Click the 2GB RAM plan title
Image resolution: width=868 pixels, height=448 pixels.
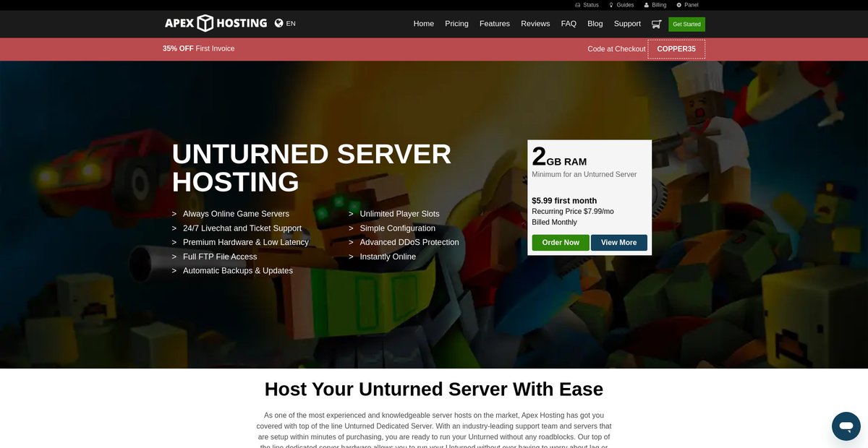tap(559, 157)
